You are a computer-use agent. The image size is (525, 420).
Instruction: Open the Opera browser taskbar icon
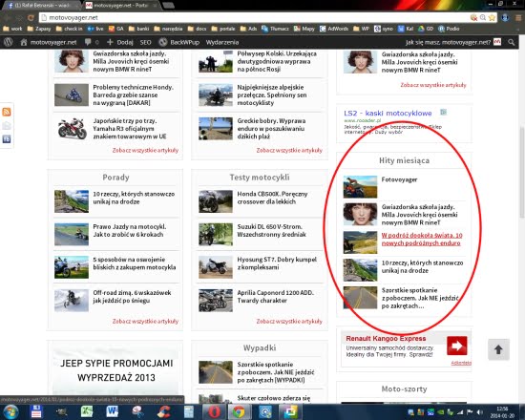click(x=215, y=412)
